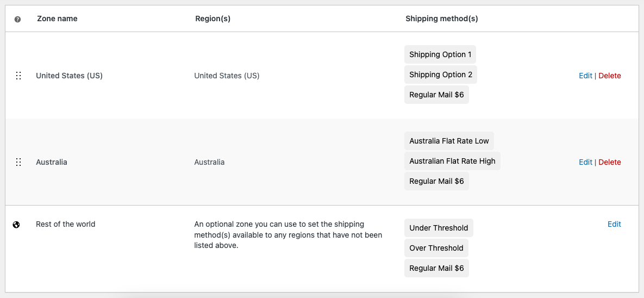Image resolution: width=644 pixels, height=298 pixels.
Task: Delete the Australia shipping zone
Action: [610, 162]
